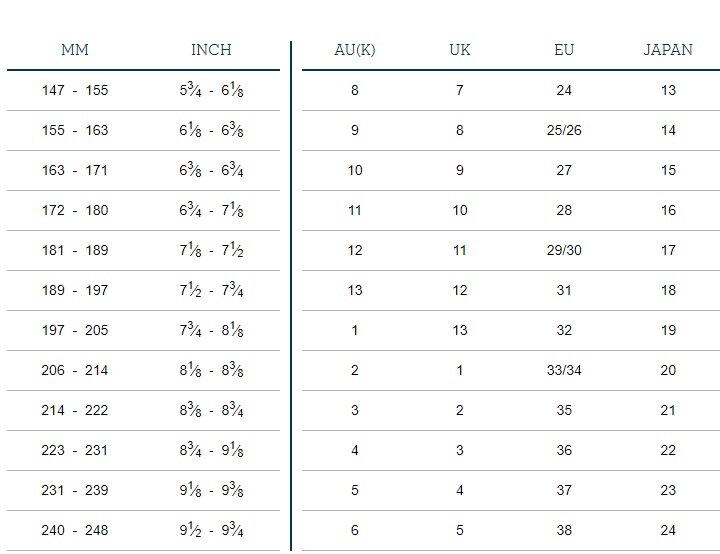Viewport: 720px width, 554px height.
Task: Click the AU(K) column header
Action: pyautogui.click(x=354, y=50)
